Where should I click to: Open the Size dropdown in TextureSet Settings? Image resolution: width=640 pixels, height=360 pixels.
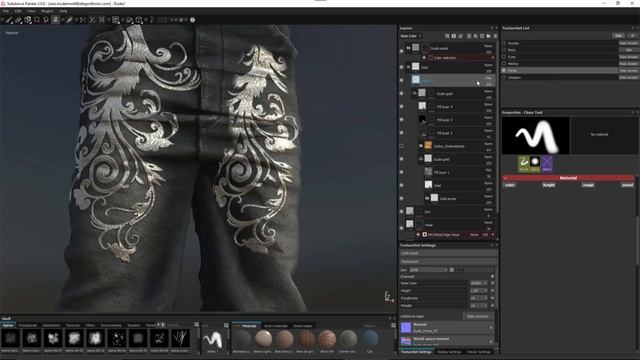pos(429,270)
